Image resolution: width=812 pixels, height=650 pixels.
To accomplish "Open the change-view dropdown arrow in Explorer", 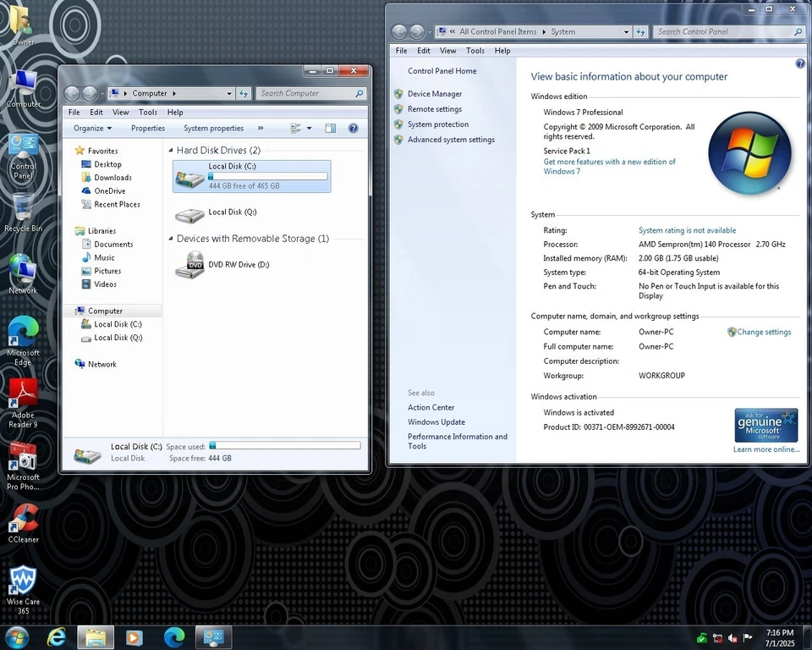I will coord(309,128).
